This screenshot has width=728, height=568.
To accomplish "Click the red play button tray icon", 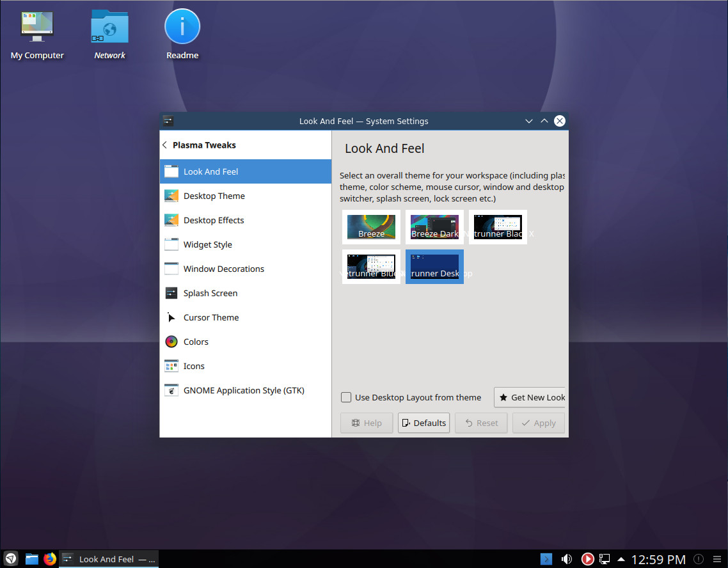I will click(587, 559).
